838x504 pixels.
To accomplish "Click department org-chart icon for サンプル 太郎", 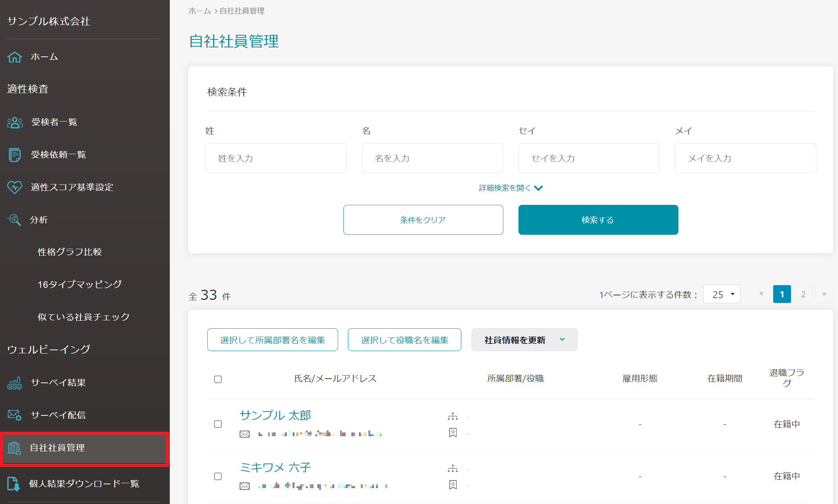I will (x=453, y=417).
